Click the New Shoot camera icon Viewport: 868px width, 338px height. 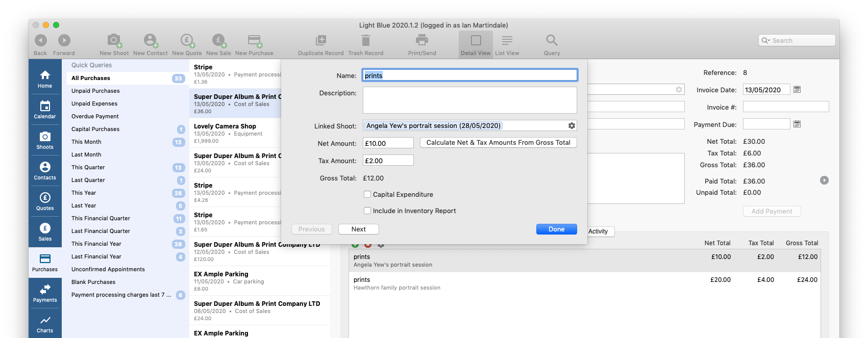point(114,40)
